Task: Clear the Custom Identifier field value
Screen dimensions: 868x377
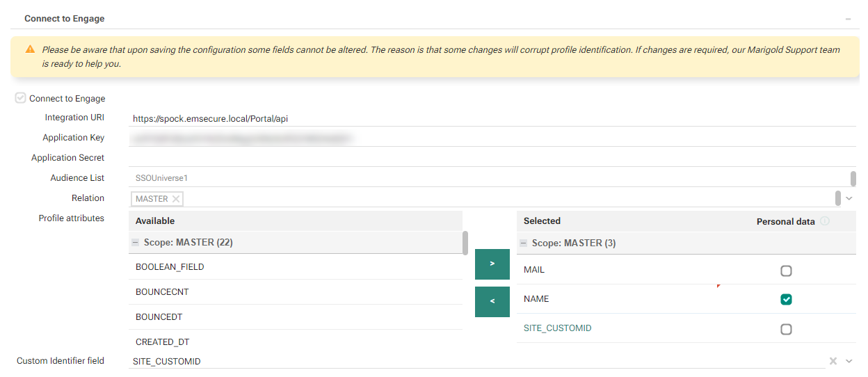Action: (x=833, y=361)
